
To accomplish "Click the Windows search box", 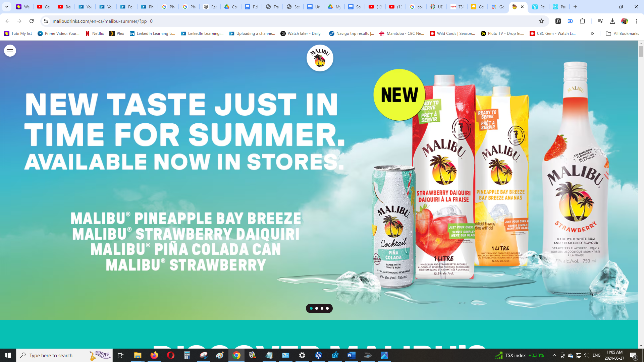I will point(64,355).
